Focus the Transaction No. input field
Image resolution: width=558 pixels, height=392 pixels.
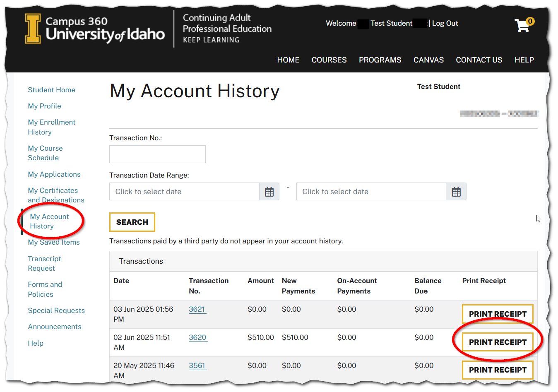coord(157,154)
